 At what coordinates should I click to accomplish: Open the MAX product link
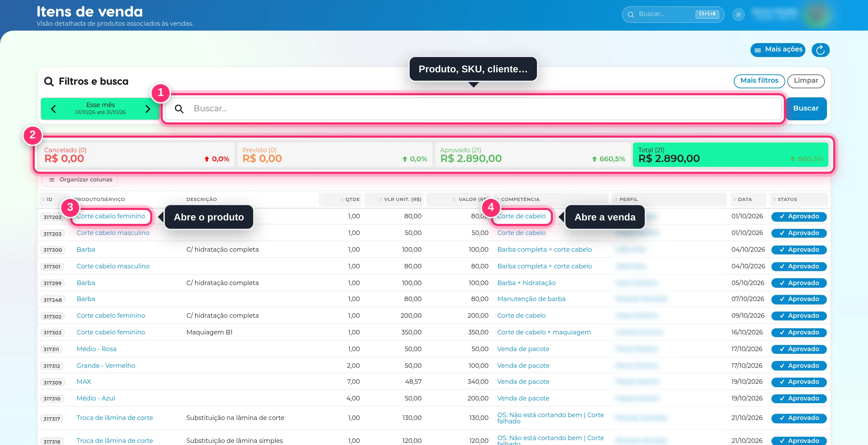point(83,382)
